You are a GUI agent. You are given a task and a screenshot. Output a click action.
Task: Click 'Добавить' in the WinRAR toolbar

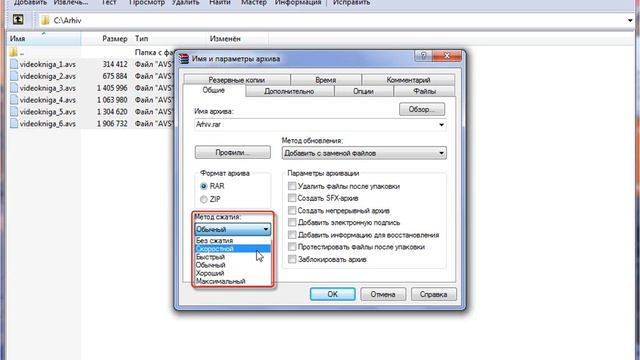pos(31,3)
